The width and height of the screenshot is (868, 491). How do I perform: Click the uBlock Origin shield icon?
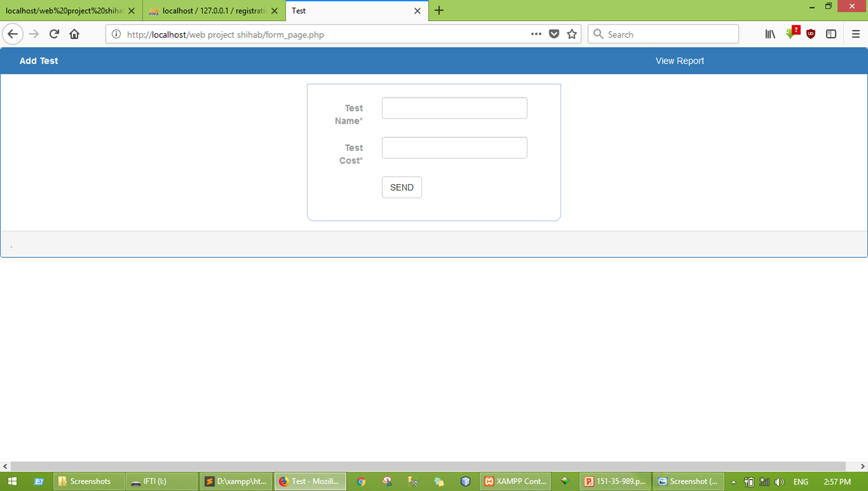[x=810, y=34]
